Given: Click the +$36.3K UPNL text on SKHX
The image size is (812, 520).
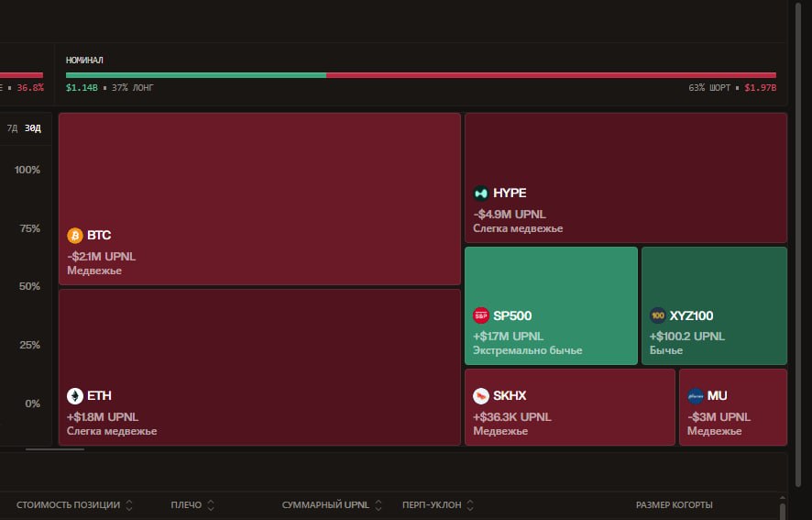Looking at the screenshot, I should [512, 417].
